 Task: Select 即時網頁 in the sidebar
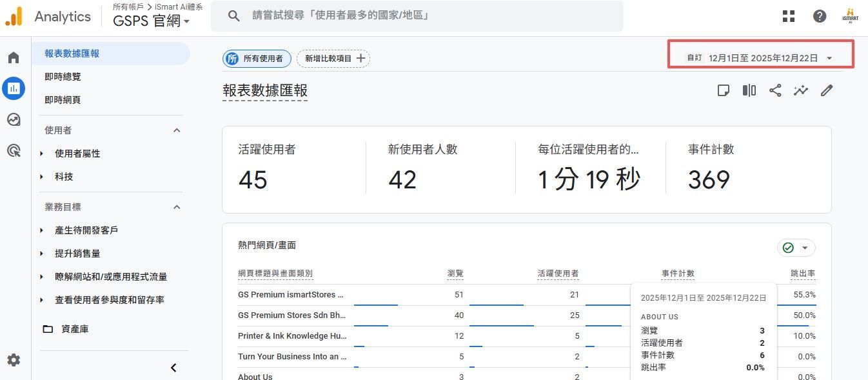[x=63, y=100]
